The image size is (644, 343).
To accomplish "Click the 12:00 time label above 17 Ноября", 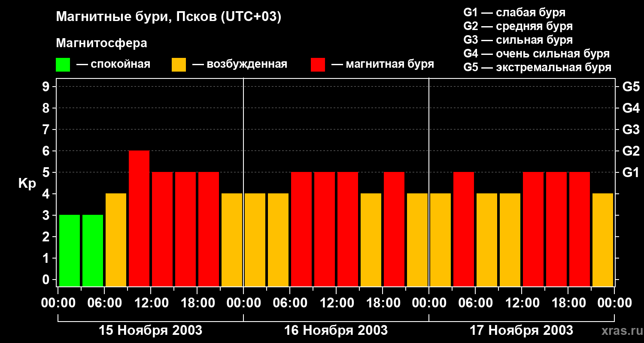I will pyautogui.click(x=522, y=303).
